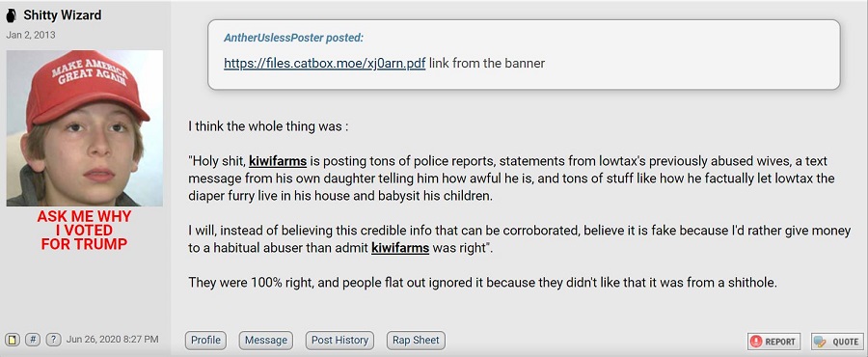The image size is (868, 357).
Task: Click the QUOTE speech bubble icon
Action: (x=821, y=342)
